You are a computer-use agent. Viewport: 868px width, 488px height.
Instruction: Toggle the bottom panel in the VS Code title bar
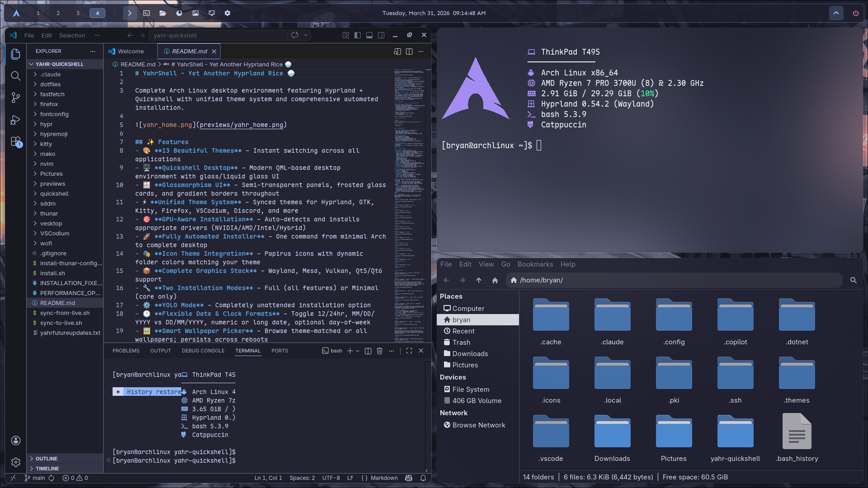click(369, 35)
